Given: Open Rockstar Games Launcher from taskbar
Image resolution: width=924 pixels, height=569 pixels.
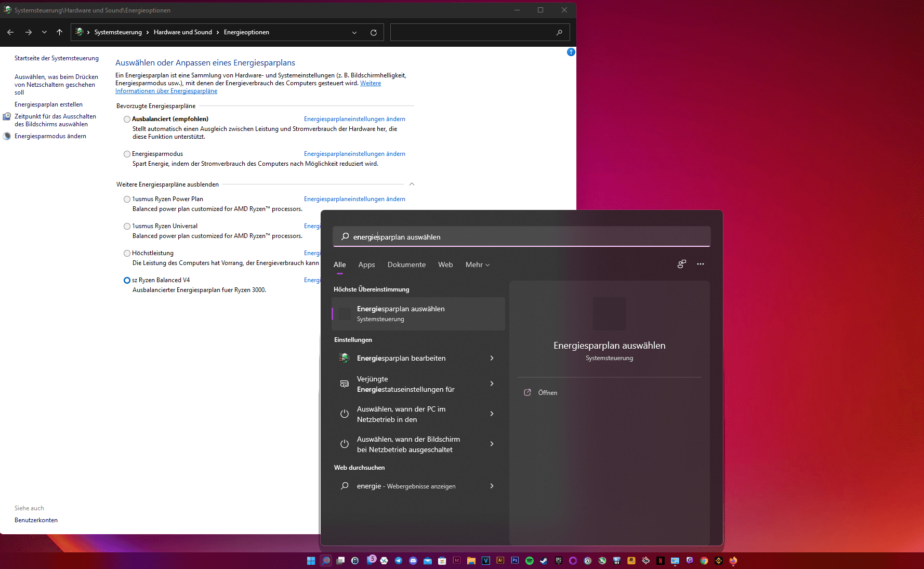Looking at the screenshot, I should pyautogui.click(x=631, y=561).
